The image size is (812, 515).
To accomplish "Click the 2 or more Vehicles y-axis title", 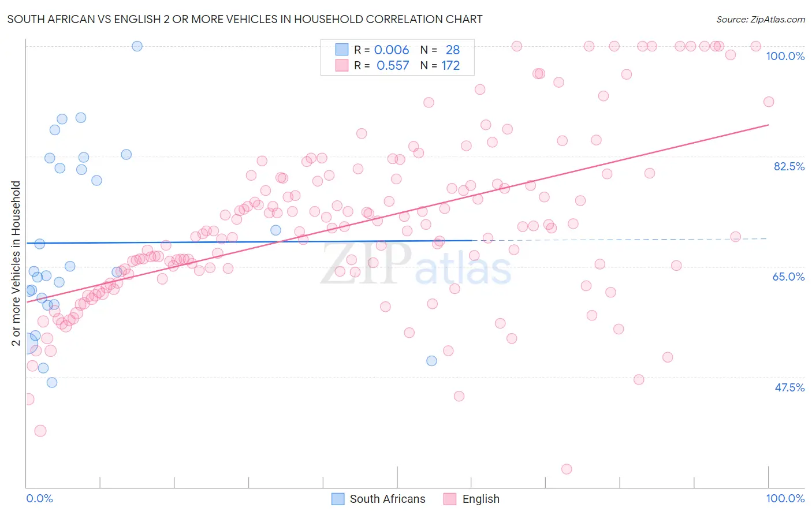I will (16, 263).
